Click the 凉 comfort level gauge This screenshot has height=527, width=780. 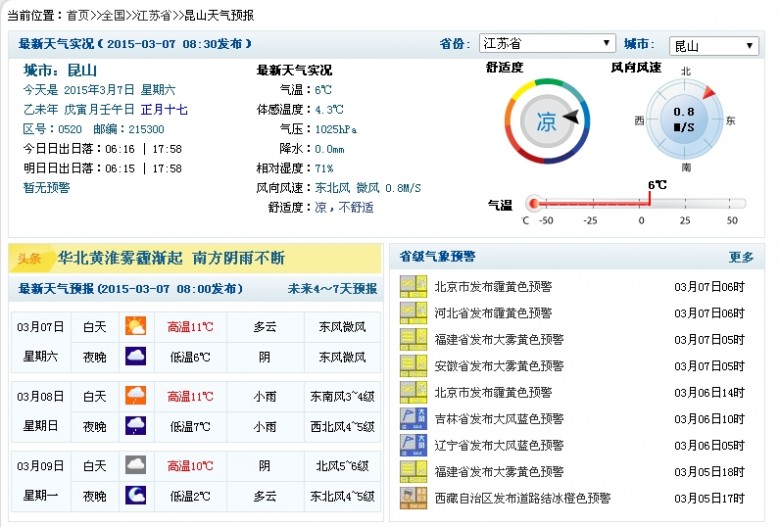(547, 121)
